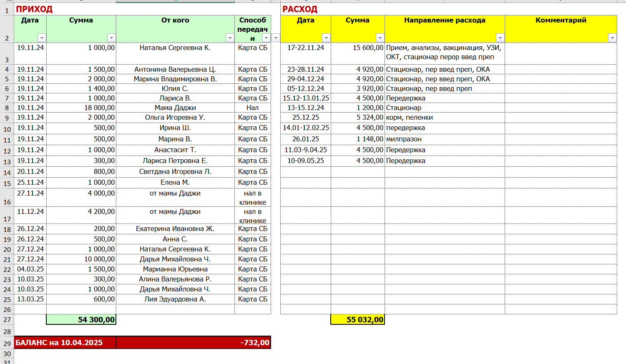Select the cell Алина Валерьянова Р.
The height and width of the screenshot is (364, 626).
[175, 279]
